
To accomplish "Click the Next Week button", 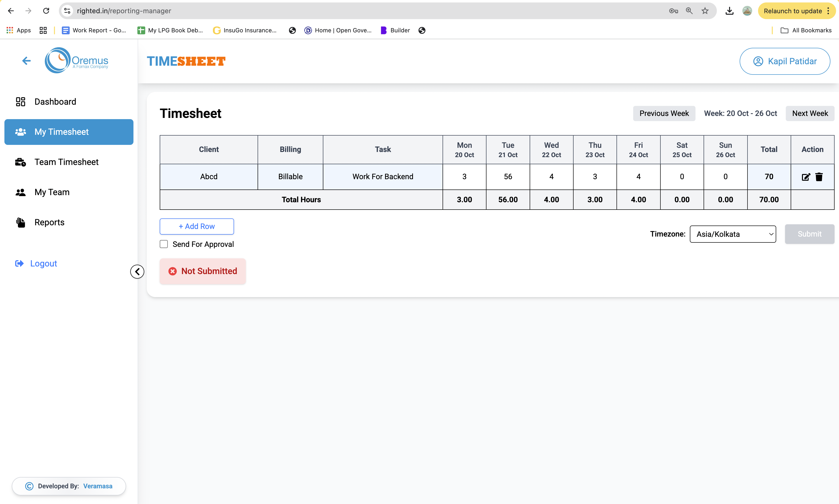I will click(x=810, y=113).
